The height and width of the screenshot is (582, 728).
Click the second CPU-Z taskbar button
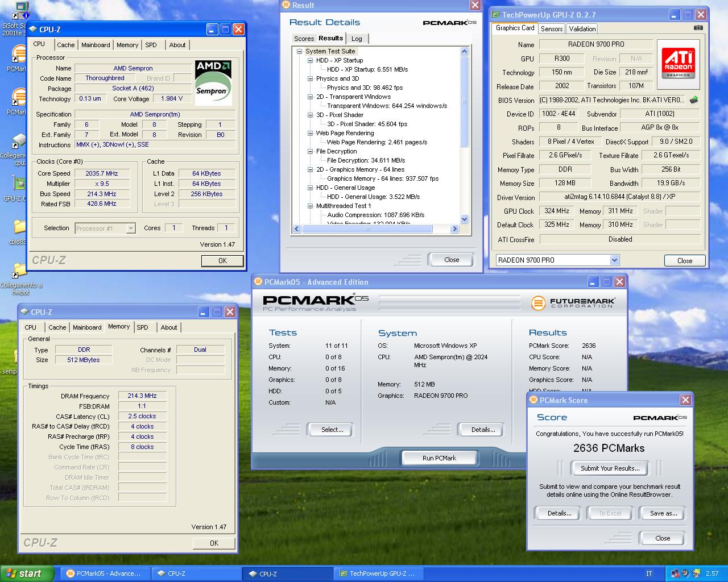(287, 573)
